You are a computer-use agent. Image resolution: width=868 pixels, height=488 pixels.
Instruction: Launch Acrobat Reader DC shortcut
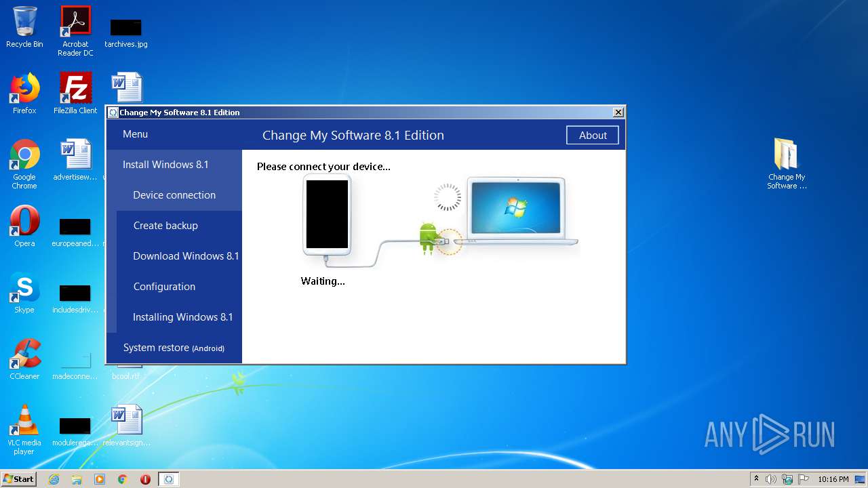(x=75, y=31)
